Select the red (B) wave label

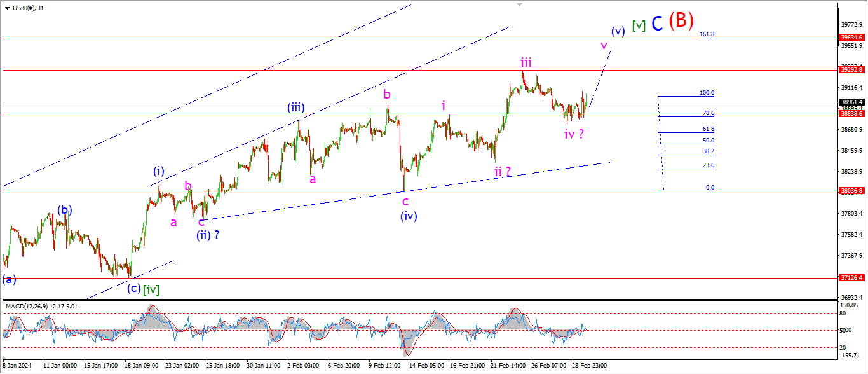[681, 21]
